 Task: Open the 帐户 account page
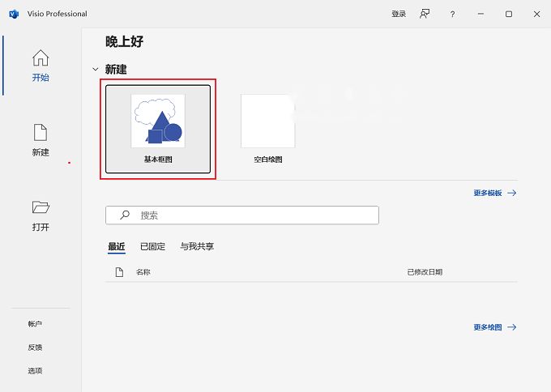35,324
